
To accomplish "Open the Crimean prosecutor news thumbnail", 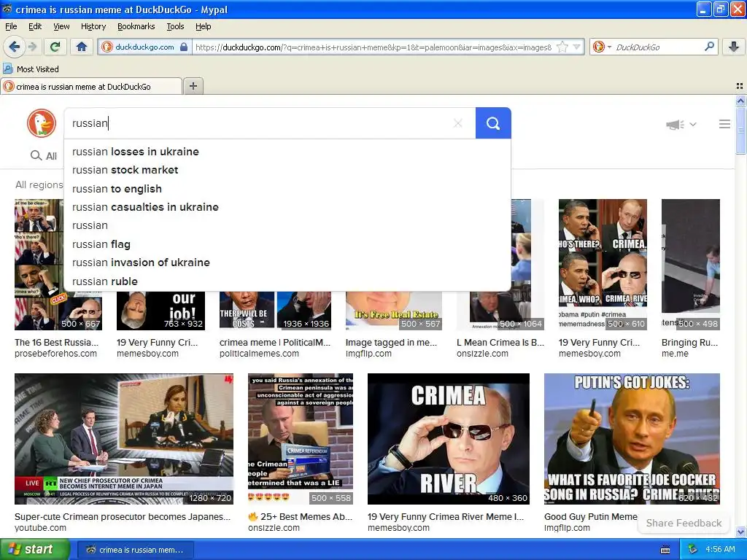I will pyautogui.click(x=124, y=438).
